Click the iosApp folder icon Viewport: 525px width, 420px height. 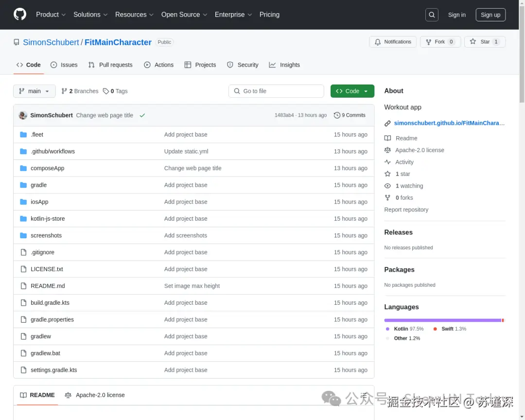coord(23,202)
